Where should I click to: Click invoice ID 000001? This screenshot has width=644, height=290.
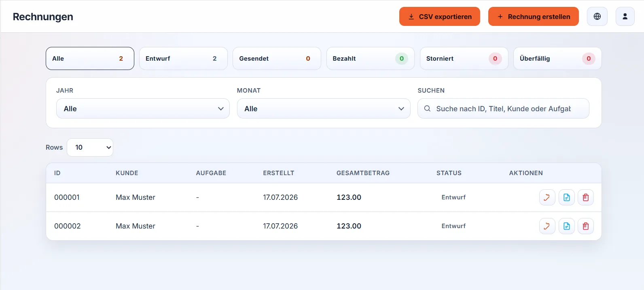click(x=67, y=197)
